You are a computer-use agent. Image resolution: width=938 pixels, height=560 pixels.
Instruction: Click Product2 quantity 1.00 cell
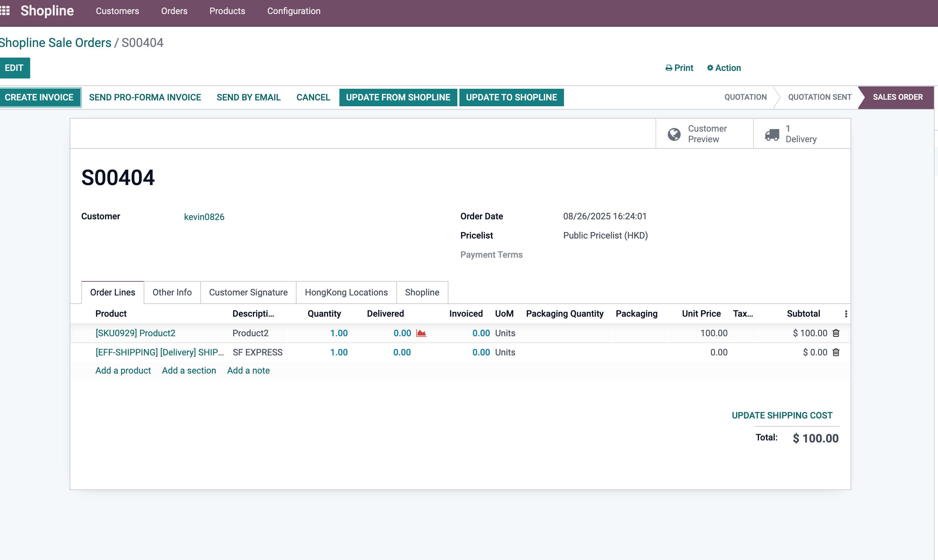click(339, 333)
